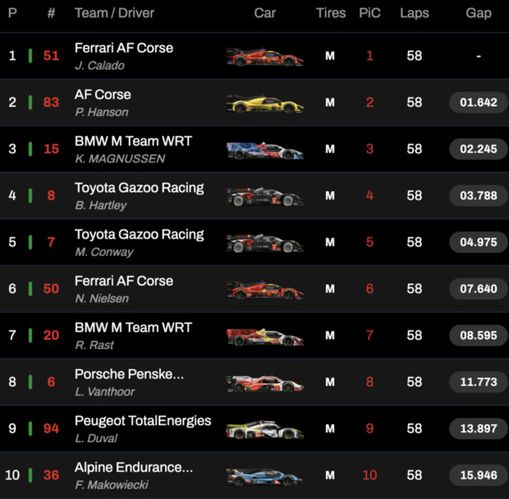Click the Toyota #7 car icon
509x499 pixels.
pos(265,243)
